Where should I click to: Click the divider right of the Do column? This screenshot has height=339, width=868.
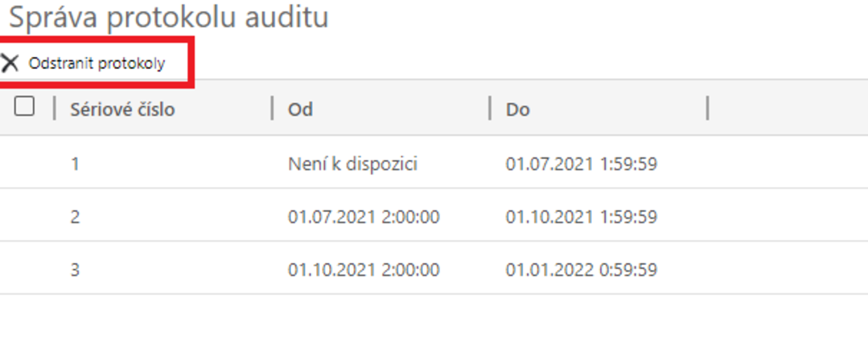tap(708, 108)
